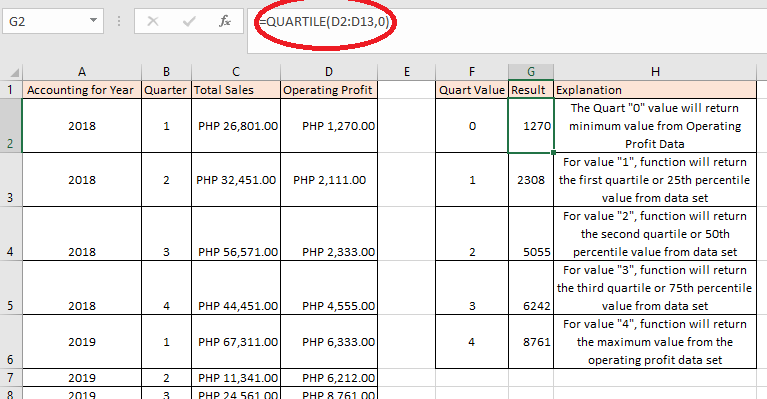Open Insert Function fx icon
767x399 pixels.
(225, 21)
